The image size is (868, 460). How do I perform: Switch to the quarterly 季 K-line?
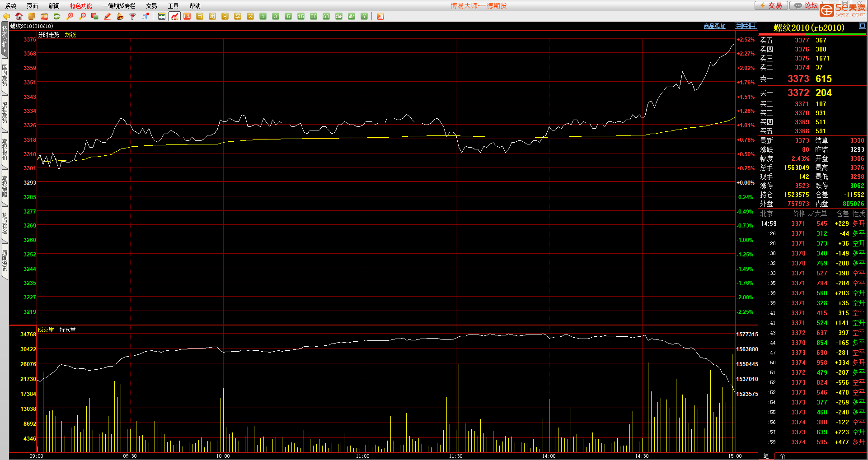238,16
